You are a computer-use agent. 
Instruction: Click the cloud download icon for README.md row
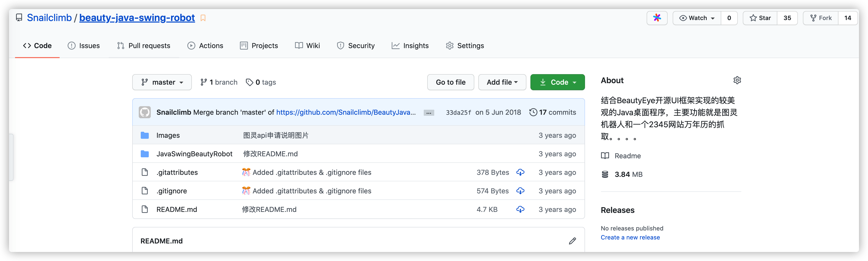pyautogui.click(x=520, y=209)
